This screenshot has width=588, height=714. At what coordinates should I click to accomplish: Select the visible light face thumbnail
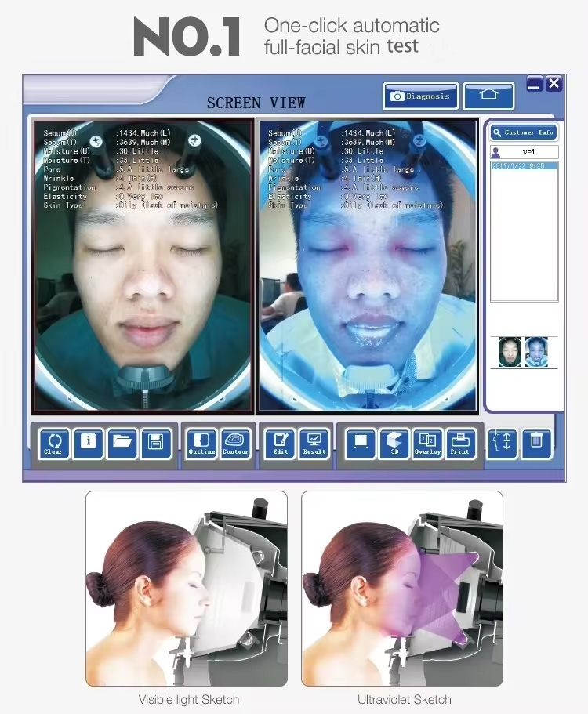coord(510,352)
